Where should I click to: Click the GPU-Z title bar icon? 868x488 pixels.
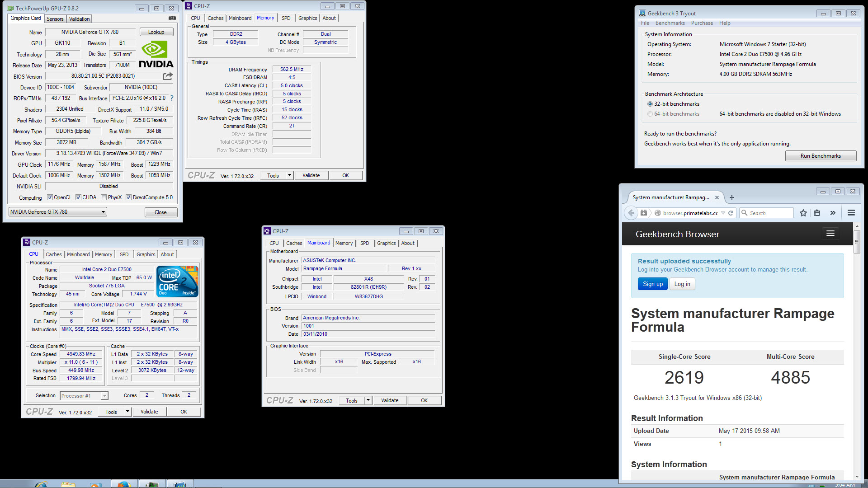pyautogui.click(x=11, y=8)
